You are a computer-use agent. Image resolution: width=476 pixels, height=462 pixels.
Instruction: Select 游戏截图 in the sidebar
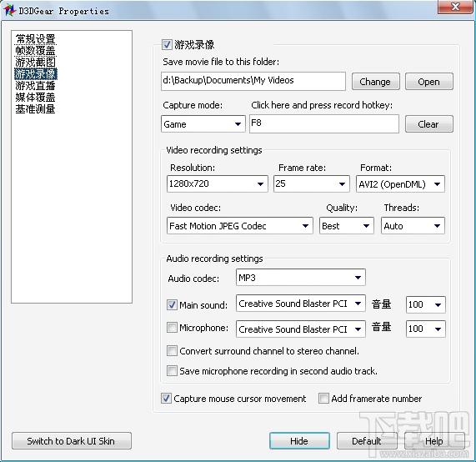pos(36,63)
